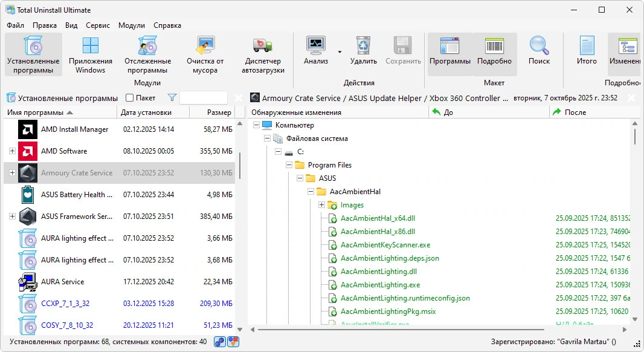Clear the filter with the X button
The image size is (644, 352).
238,98
